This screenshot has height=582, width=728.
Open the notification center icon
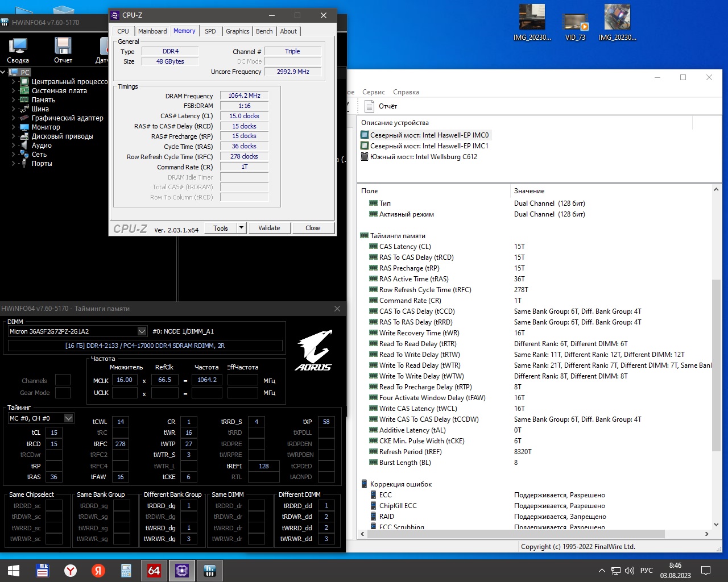706,571
